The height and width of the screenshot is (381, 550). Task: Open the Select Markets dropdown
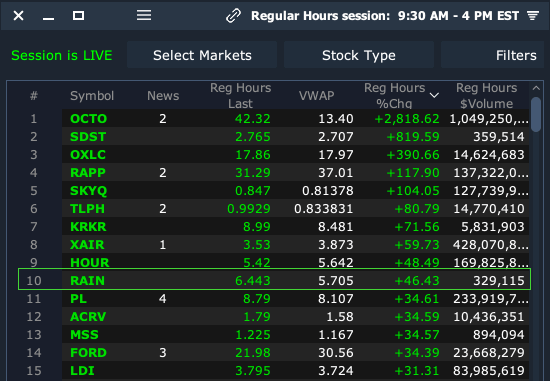pyautogui.click(x=202, y=55)
